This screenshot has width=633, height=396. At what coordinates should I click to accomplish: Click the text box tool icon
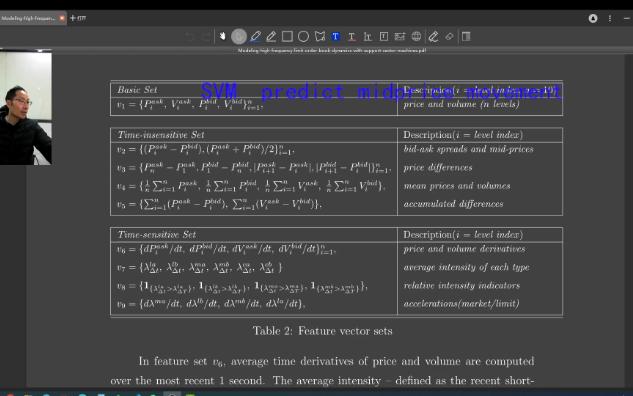[384, 37]
